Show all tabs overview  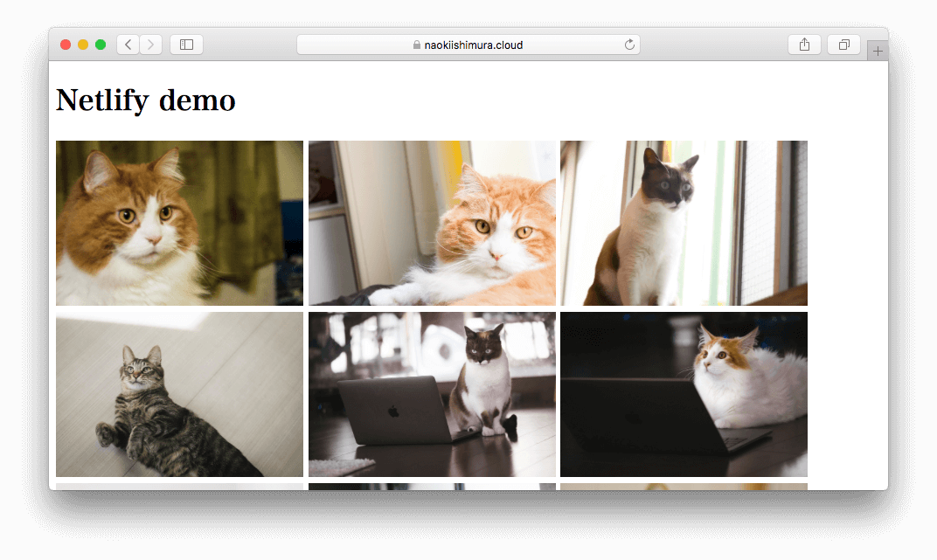pos(843,45)
